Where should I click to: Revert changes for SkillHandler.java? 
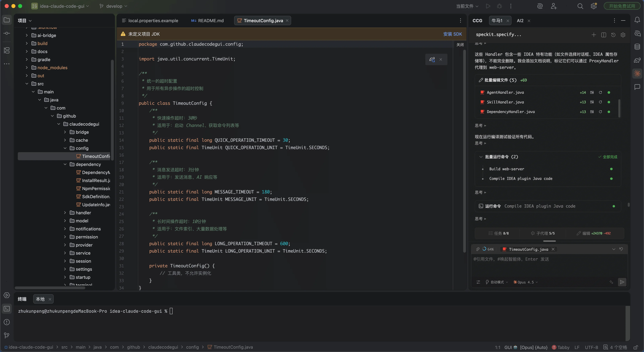tap(600, 102)
